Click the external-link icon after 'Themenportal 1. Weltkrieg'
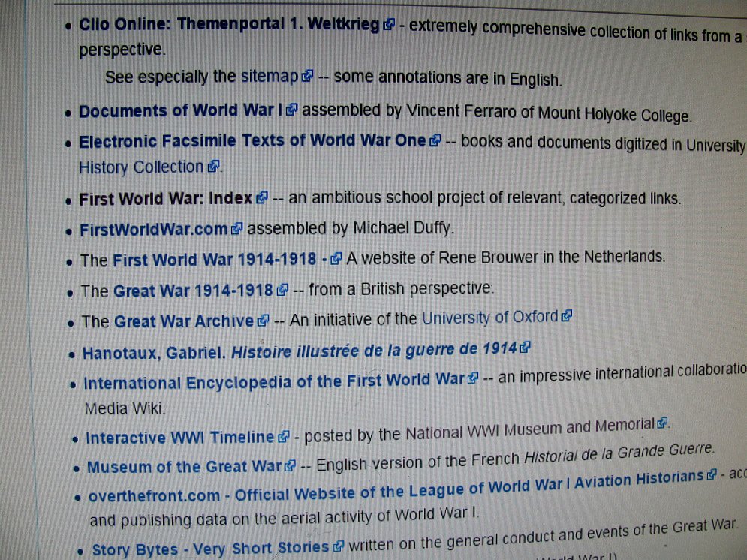This screenshot has height=560, width=747. pos(389,24)
